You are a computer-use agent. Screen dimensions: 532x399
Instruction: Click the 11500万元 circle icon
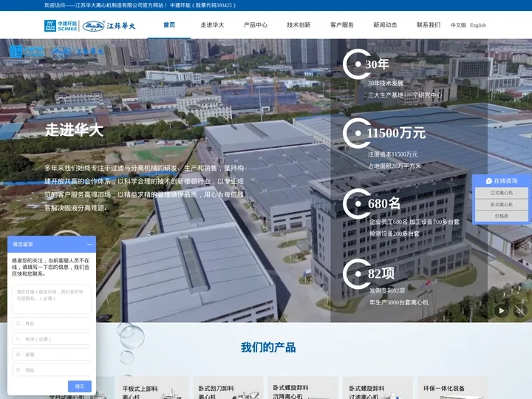pyautogui.click(x=357, y=133)
